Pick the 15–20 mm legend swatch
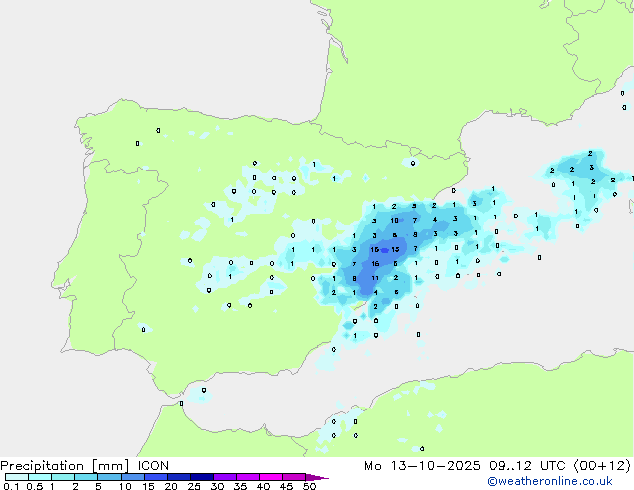This screenshot has height=490, width=634. coord(156,477)
